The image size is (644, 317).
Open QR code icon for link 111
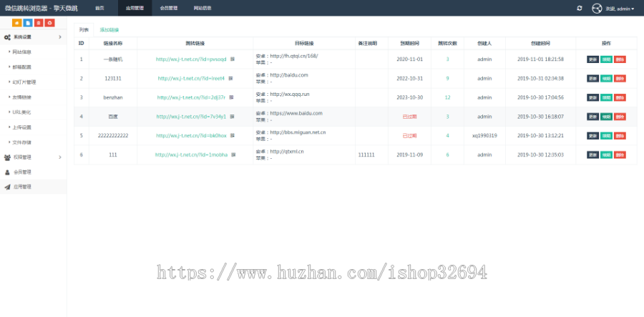click(232, 155)
